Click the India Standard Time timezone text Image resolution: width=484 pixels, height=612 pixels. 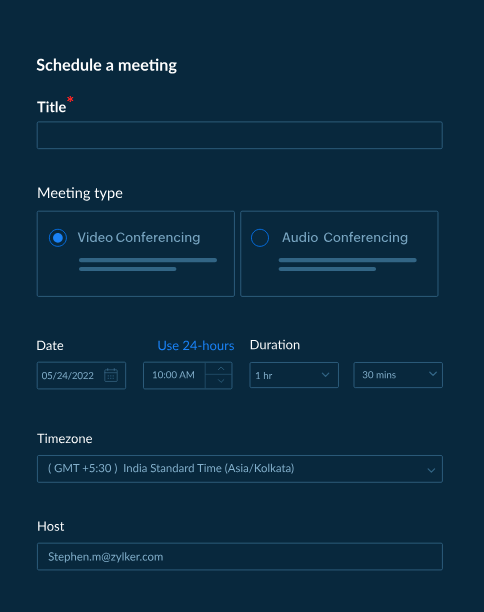[209, 468]
